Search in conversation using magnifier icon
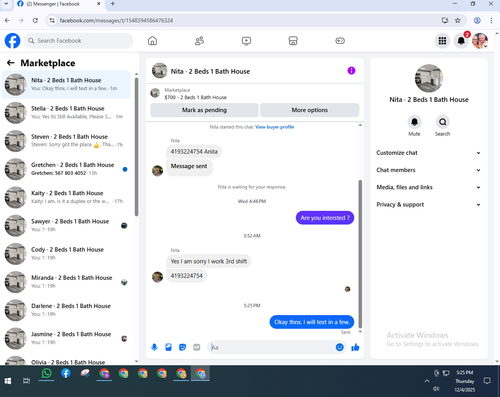Screen dimensions: 500x397 point(442,122)
